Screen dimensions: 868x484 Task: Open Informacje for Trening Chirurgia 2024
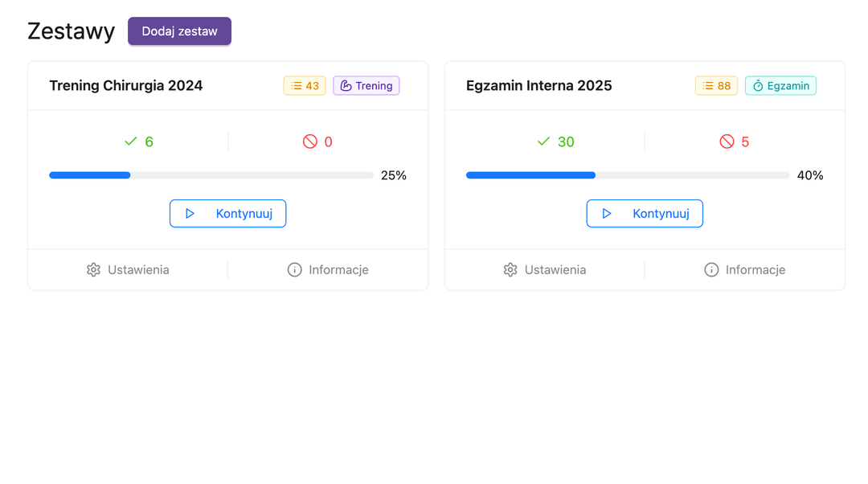[328, 269]
